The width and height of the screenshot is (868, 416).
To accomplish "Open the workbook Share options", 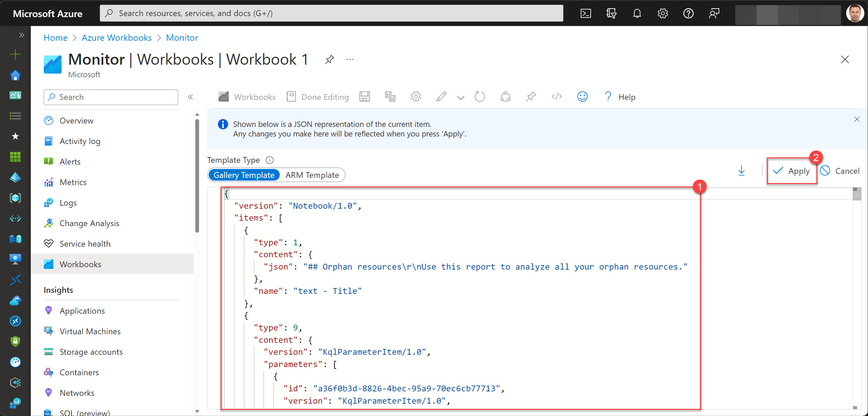I will click(505, 96).
